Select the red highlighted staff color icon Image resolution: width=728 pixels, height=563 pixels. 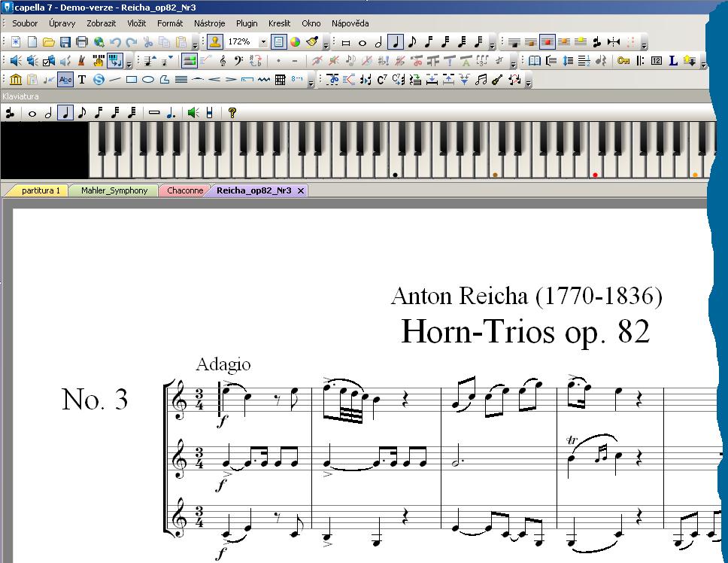click(x=547, y=42)
